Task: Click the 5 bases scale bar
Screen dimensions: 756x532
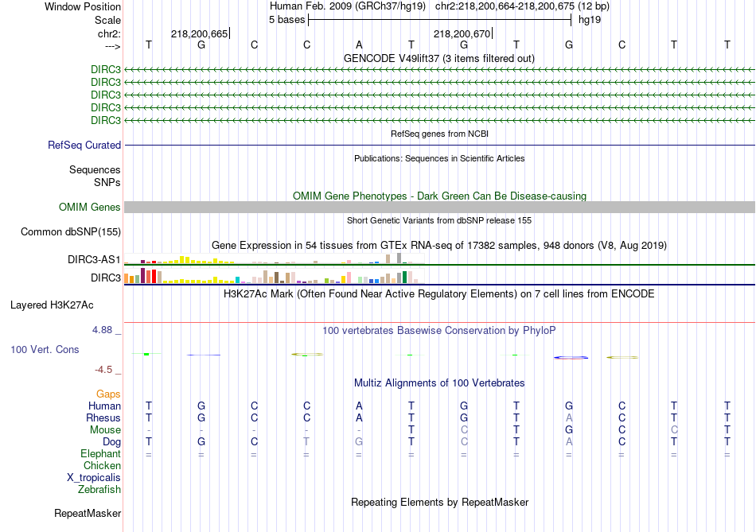Action: pyautogui.click(x=440, y=20)
